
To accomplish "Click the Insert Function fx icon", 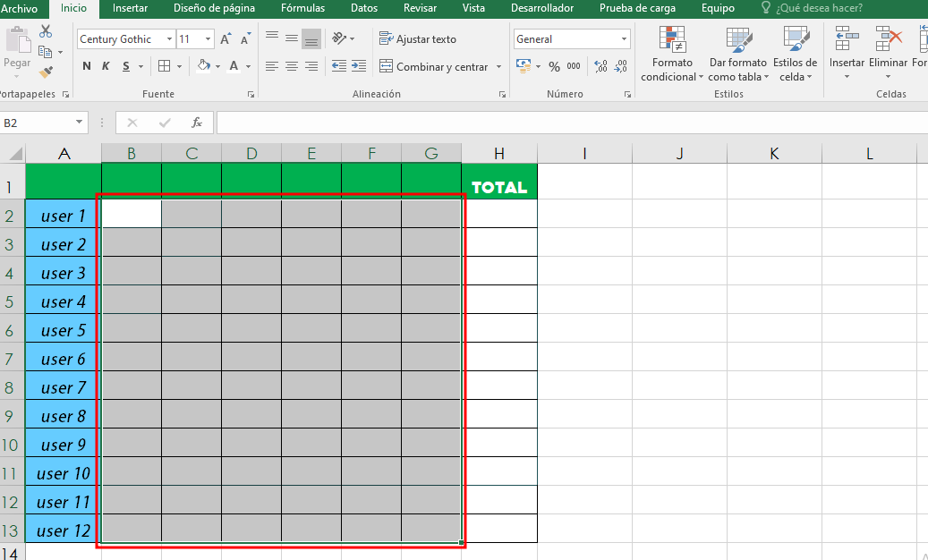I will (197, 123).
